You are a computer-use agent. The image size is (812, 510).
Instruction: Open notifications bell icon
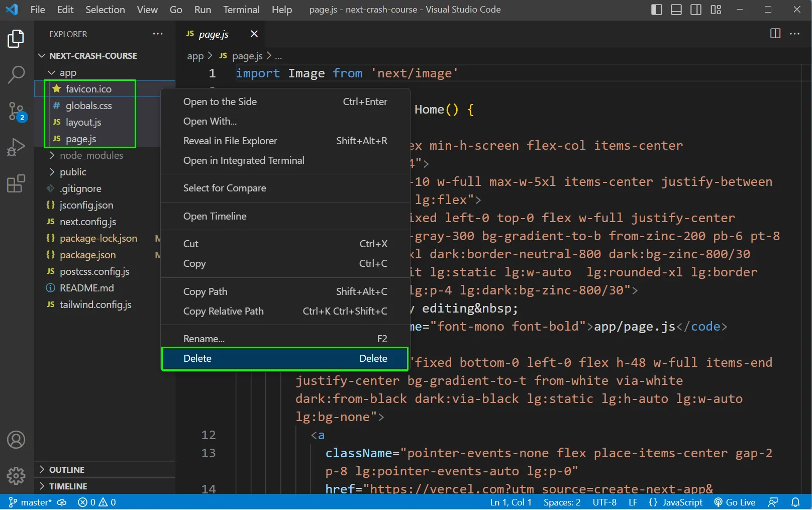[x=795, y=502]
